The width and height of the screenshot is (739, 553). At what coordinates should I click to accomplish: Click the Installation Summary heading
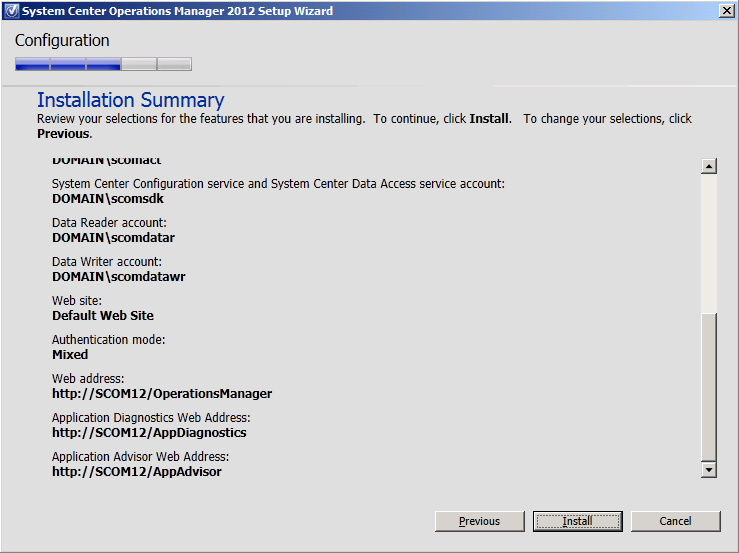point(131,100)
